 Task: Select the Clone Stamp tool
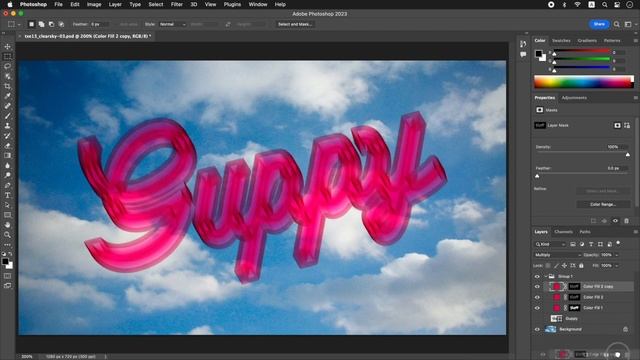pyautogui.click(x=7, y=126)
